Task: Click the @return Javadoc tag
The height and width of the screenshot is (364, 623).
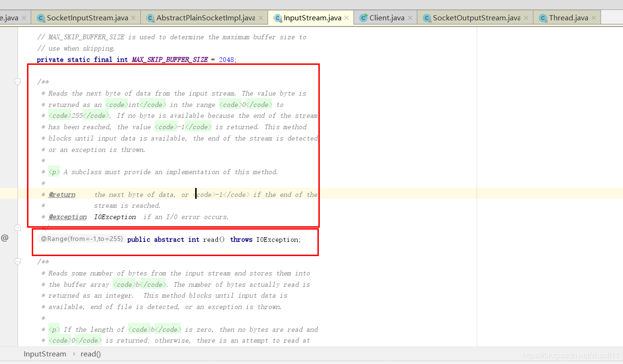Action: coord(62,195)
